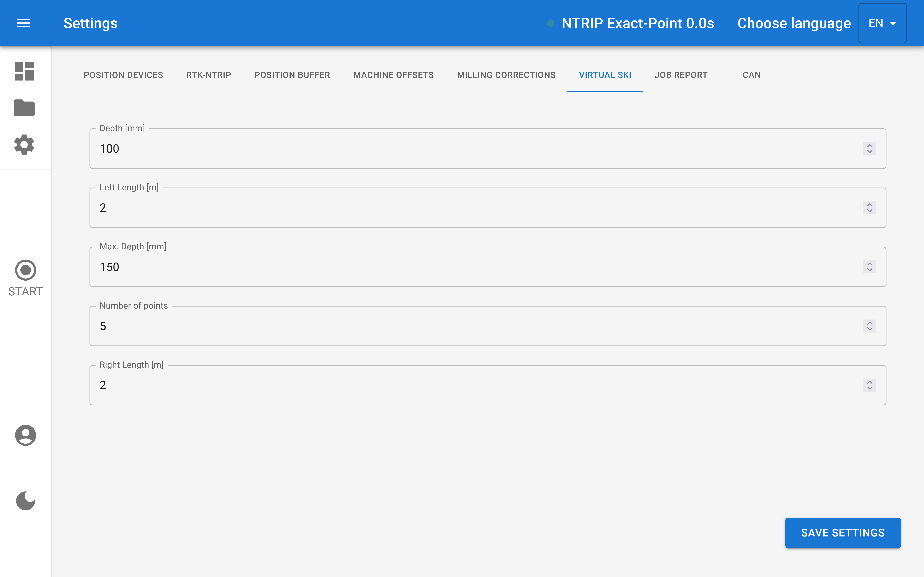The height and width of the screenshot is (577, 924).
Task: Open the hamburger navigation menu
Action: pyautogui.click(x=23, y=23)
